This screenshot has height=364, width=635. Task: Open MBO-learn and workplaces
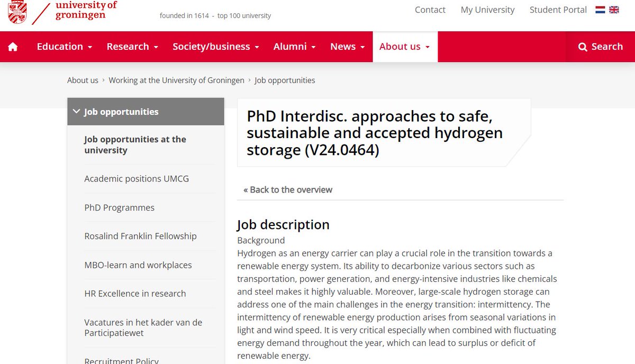(x=138, y=265)
